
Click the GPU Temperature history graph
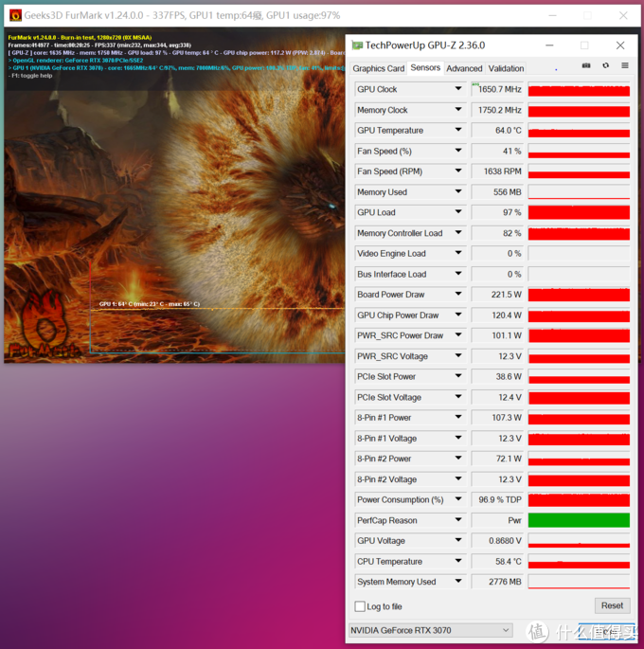click(579, 131)
